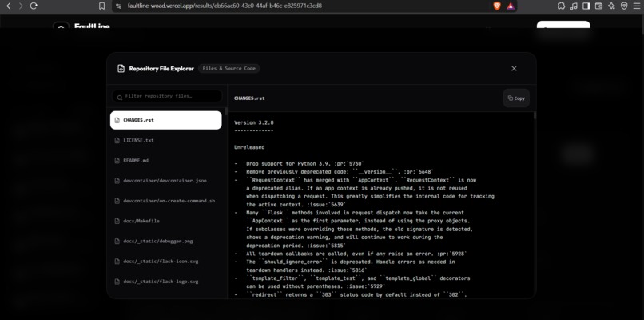Screen dimensions: 644x320
Task: Click the browser forward arrow
Action: point(21,6)
